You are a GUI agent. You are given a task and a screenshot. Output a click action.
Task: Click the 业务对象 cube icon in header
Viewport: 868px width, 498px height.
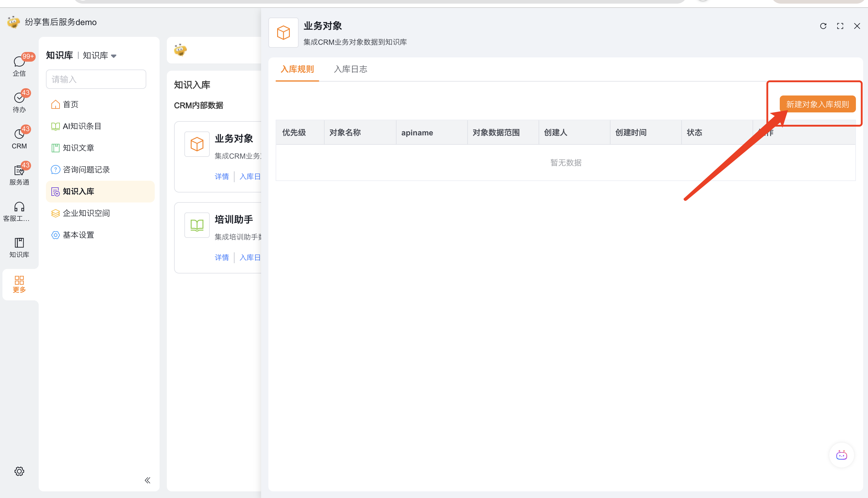point(283,33)
